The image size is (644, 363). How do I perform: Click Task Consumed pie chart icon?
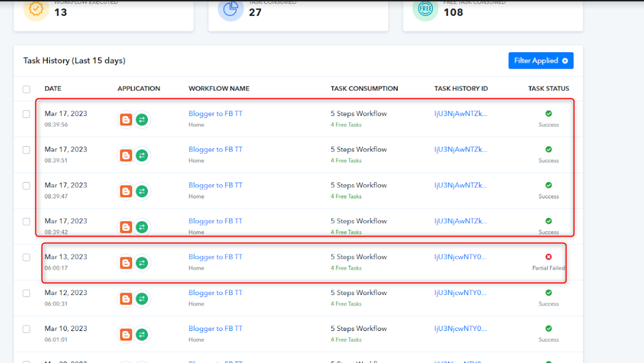(231, 9)
